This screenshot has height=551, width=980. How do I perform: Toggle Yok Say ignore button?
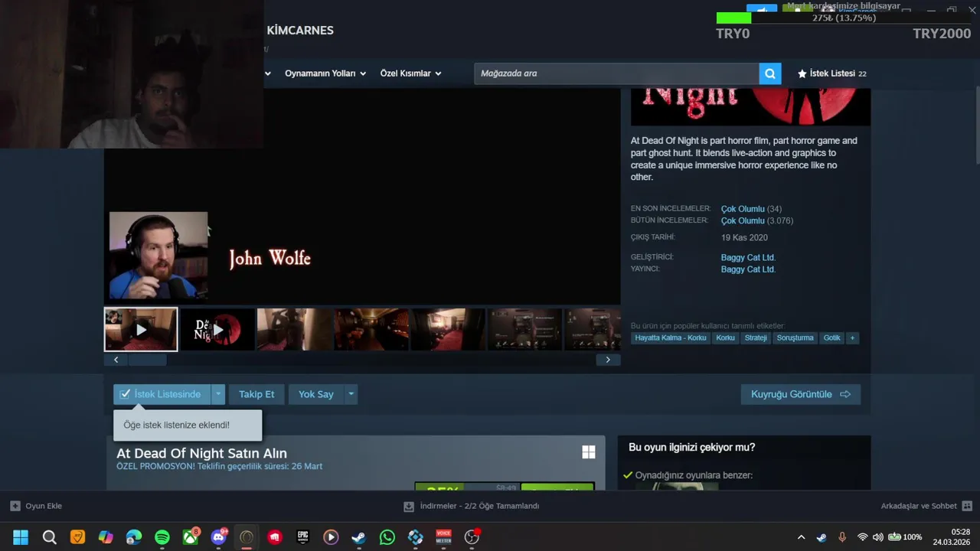(316, 394)
